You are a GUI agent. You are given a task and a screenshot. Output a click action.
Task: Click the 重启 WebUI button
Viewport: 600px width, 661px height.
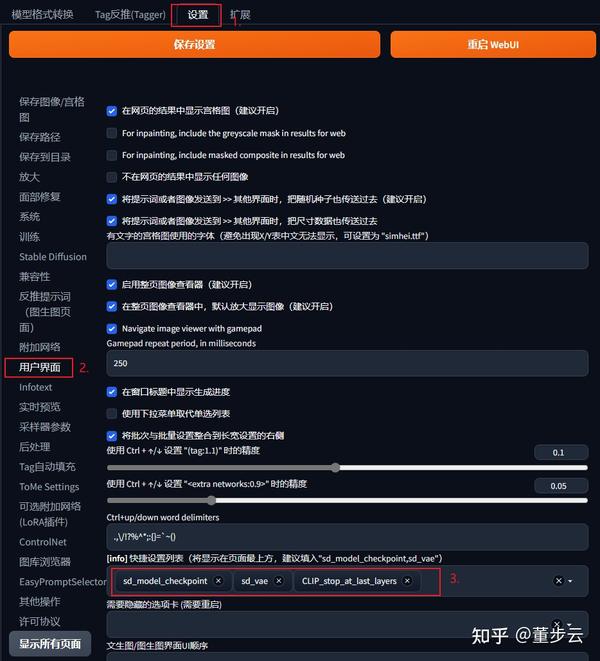[493, 44]
